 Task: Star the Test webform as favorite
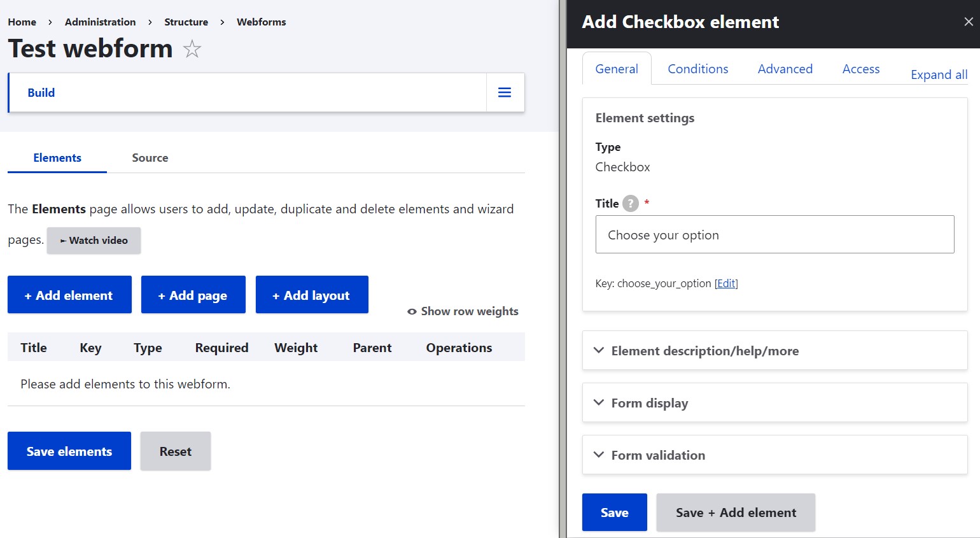tap(192, 48)
